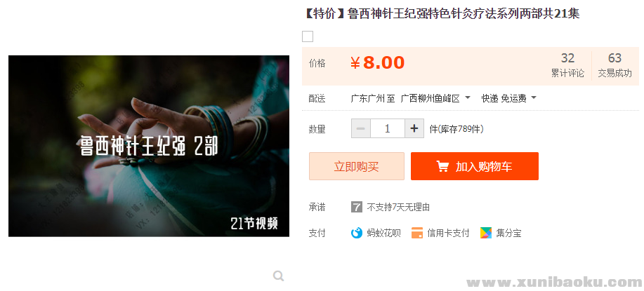Select 广西柳州鱼峰区 delivery location
This screenshot has height=291, width=644.
click(x=430, y=98)
